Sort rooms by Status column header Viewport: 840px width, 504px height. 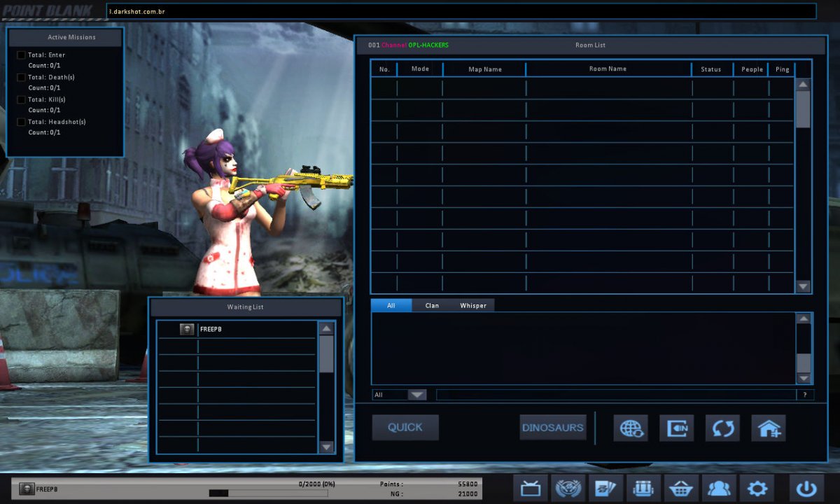tap(711, 69)
